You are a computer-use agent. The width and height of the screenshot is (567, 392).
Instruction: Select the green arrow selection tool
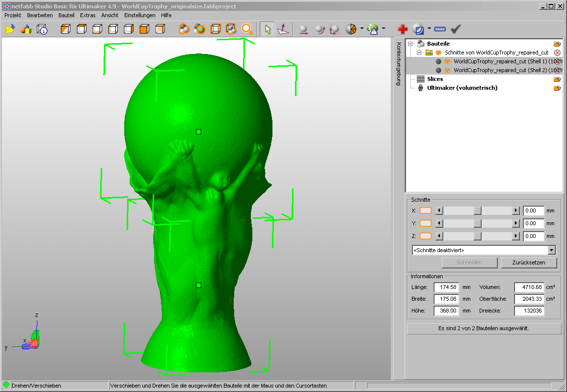point(267,29)
